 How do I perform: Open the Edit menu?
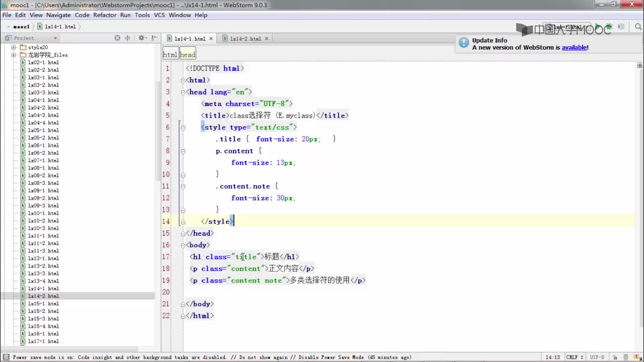(x=20, y=15)
